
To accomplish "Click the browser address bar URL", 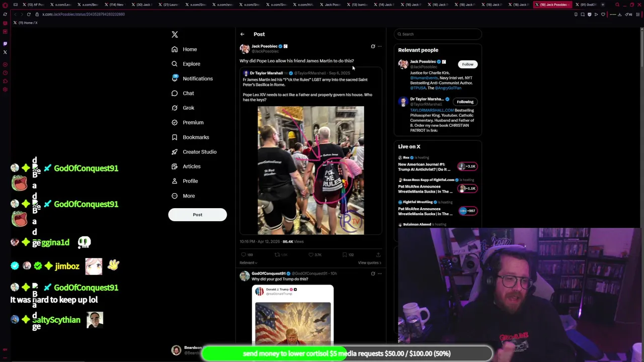I will coord(84,14).
